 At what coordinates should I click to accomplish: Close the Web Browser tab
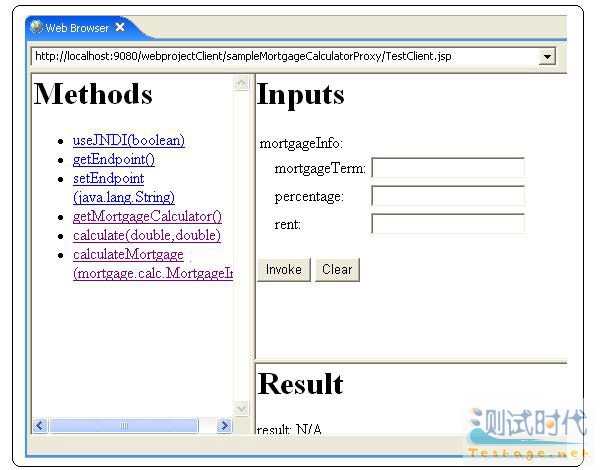[120, 28]
